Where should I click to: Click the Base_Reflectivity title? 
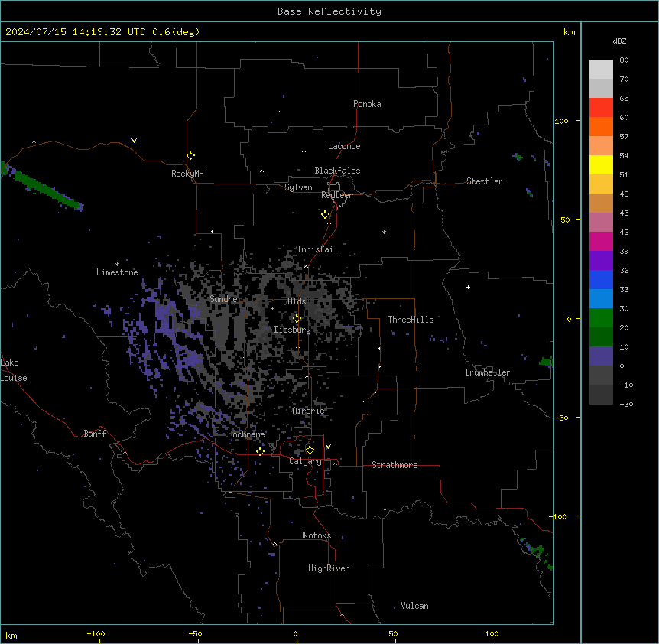point(329,11)
